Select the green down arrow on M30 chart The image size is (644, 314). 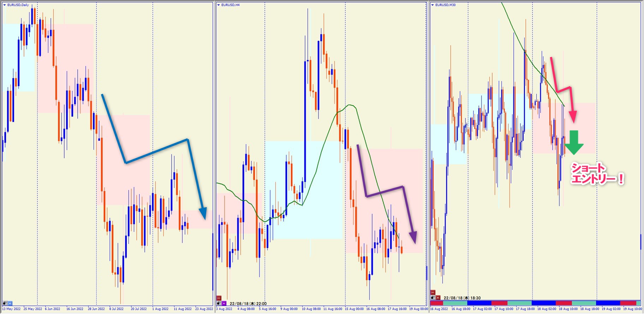[x=574, y=143]
